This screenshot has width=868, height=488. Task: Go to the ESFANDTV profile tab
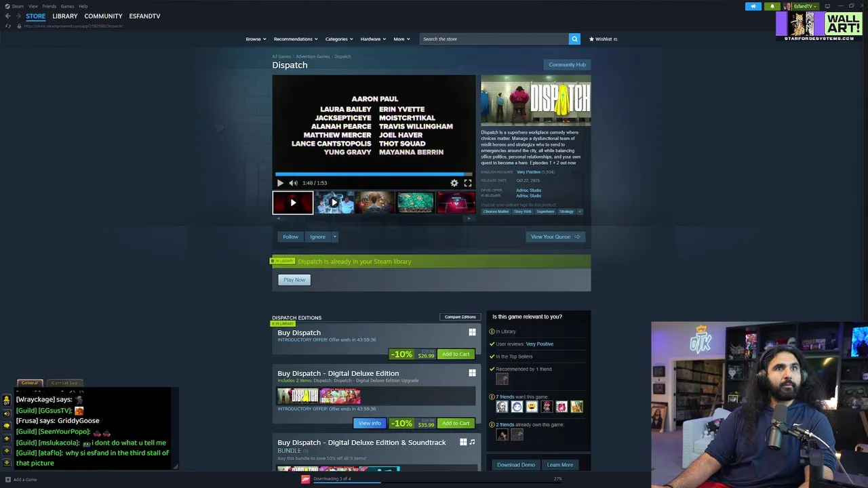point(144,16)
